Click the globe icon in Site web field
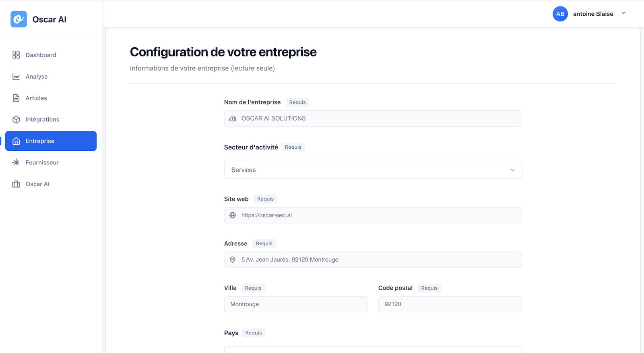 (x=233, y=216)
